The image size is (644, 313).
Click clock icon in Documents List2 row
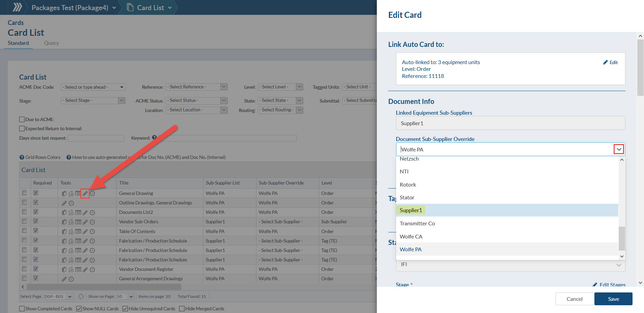[x=92, y=212]
